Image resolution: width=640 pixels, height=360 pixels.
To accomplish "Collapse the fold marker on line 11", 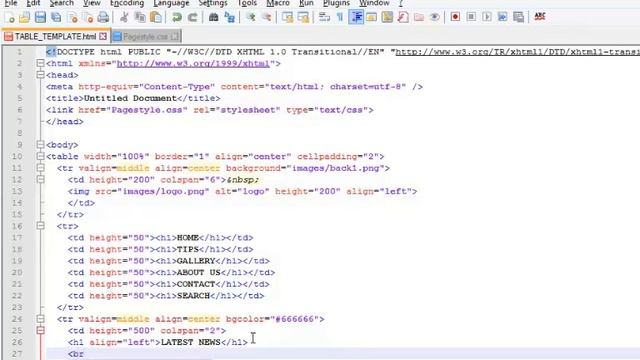I will point(40,168).
